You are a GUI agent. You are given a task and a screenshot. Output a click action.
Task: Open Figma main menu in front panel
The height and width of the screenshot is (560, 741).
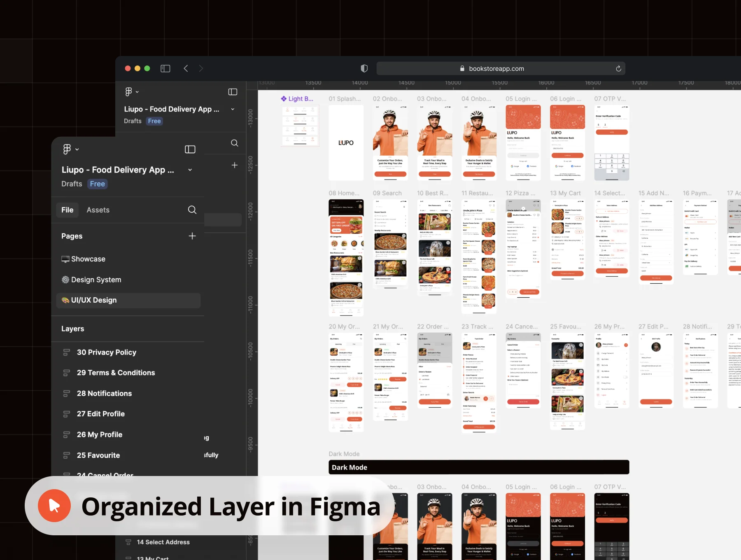70,149
